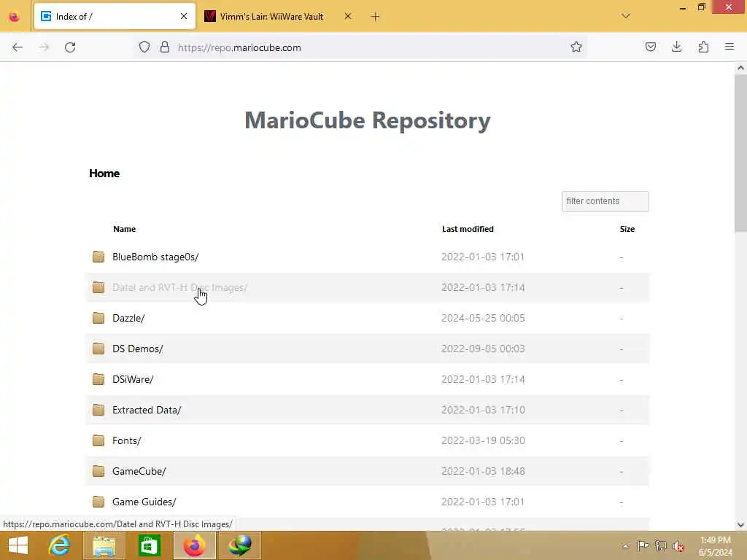The height and width of the screenshot is (560, 747).
Task: Open Action Center flag in tray
Action: pyautogui.click(x=643, y=545)
